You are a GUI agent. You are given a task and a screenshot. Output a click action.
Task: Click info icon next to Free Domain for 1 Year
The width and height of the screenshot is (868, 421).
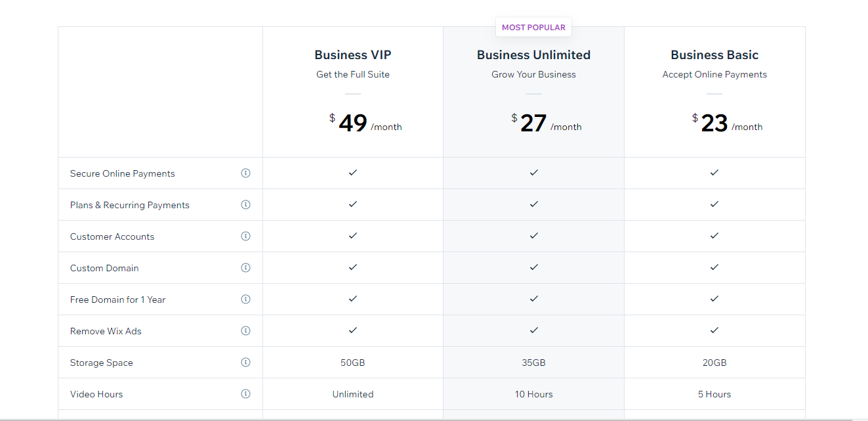245,299
